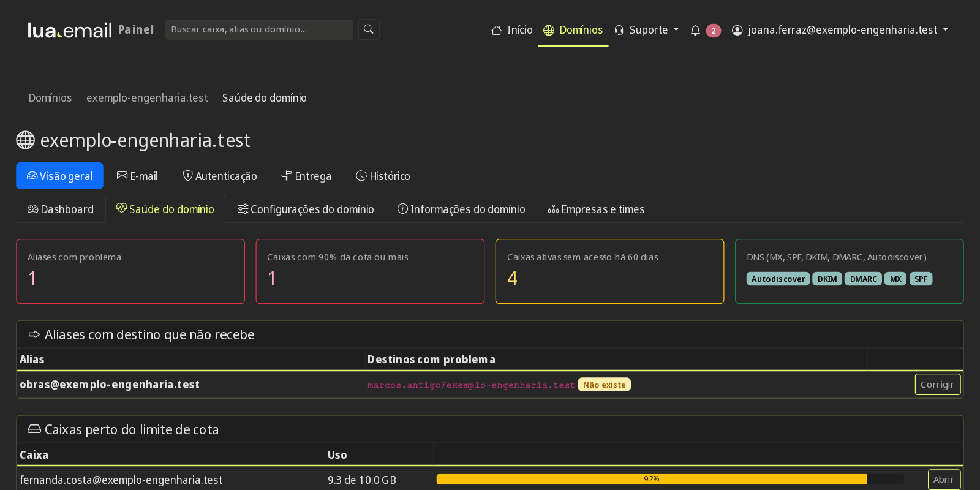Open Empresas e times subtab
The image size is (980, 490).
[x=596, y=209]
